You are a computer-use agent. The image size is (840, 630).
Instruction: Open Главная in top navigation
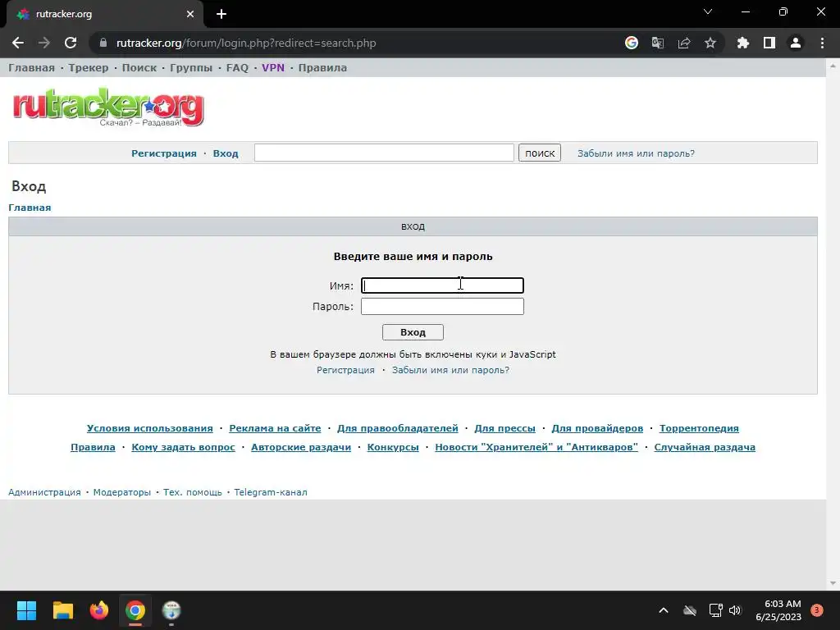[x=32, y=68]
